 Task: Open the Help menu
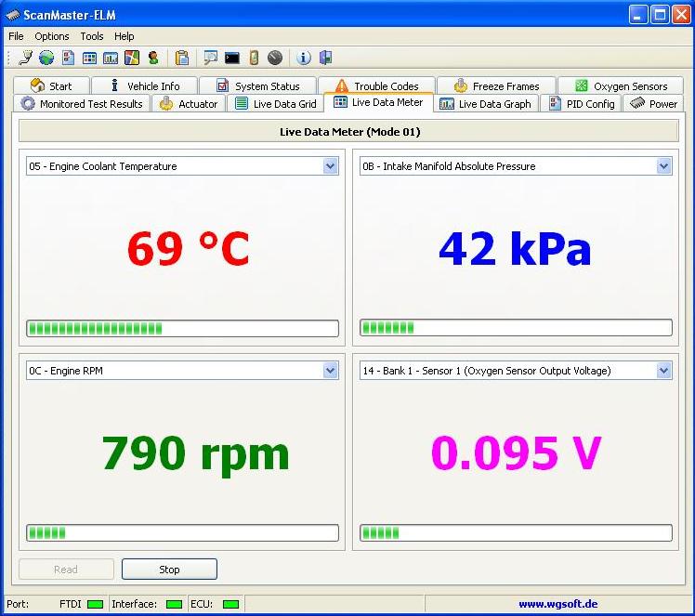point(125,36)
